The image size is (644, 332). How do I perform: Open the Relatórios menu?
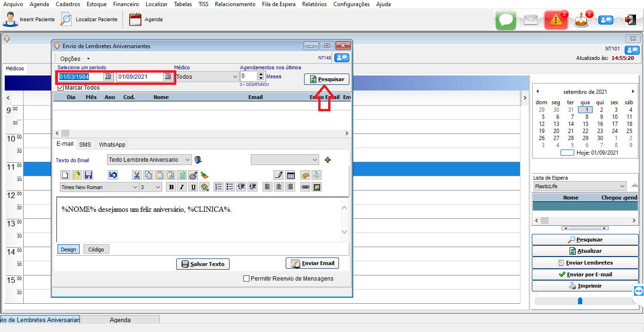tap(314, 4)
